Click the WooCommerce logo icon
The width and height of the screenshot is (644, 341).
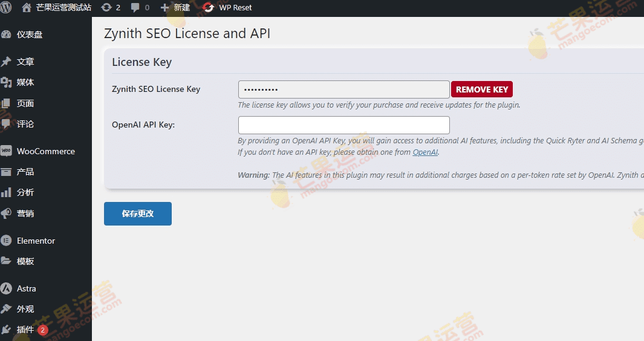(6, 151)
